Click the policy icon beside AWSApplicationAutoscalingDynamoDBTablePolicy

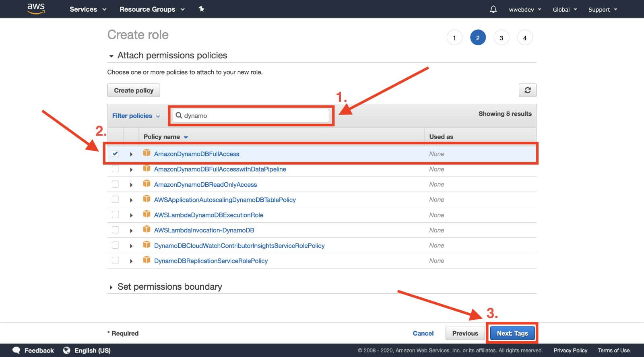147,199
